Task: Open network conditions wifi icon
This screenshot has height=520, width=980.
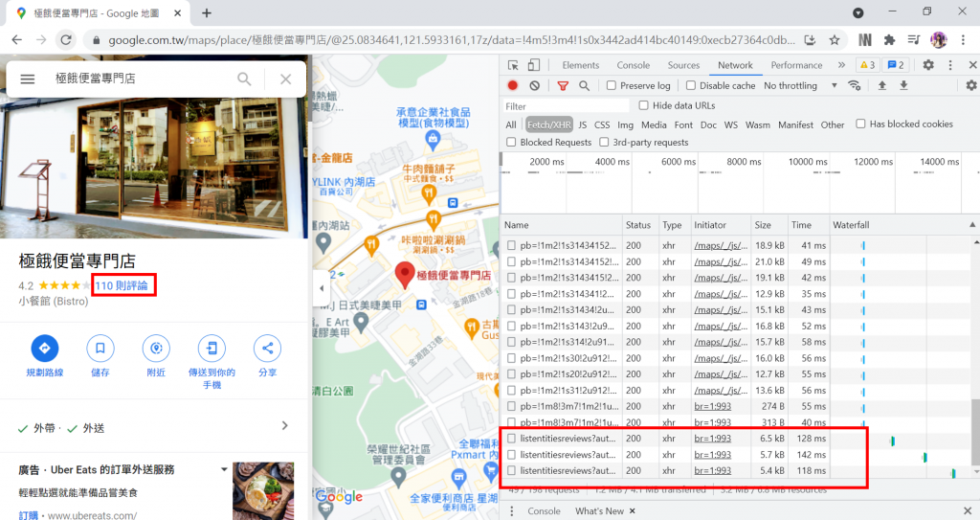Action: pyautogui.click(x=854, y=86)
